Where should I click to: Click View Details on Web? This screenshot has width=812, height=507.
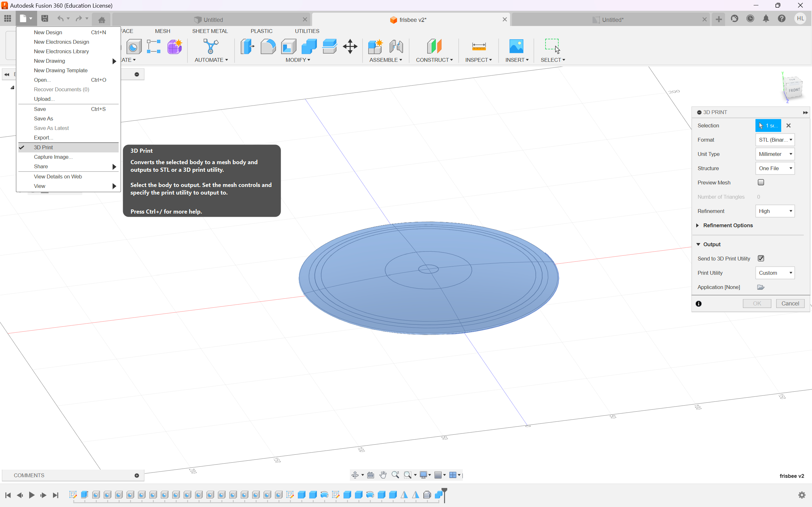58,176
